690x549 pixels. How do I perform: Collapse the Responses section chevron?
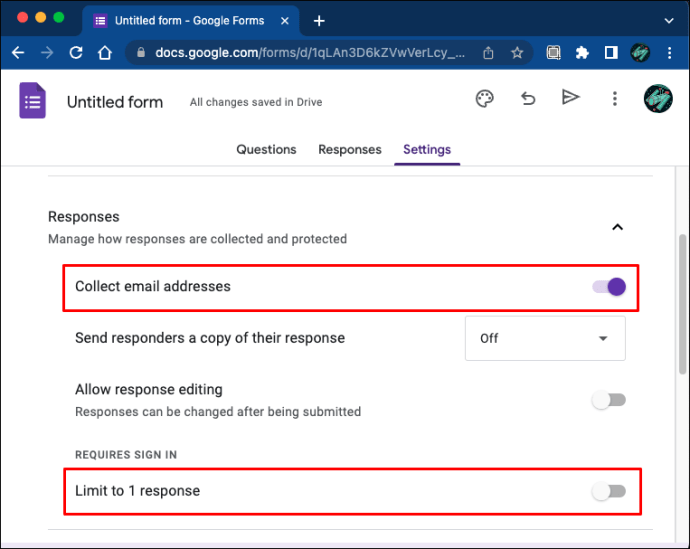click(617, 227)
